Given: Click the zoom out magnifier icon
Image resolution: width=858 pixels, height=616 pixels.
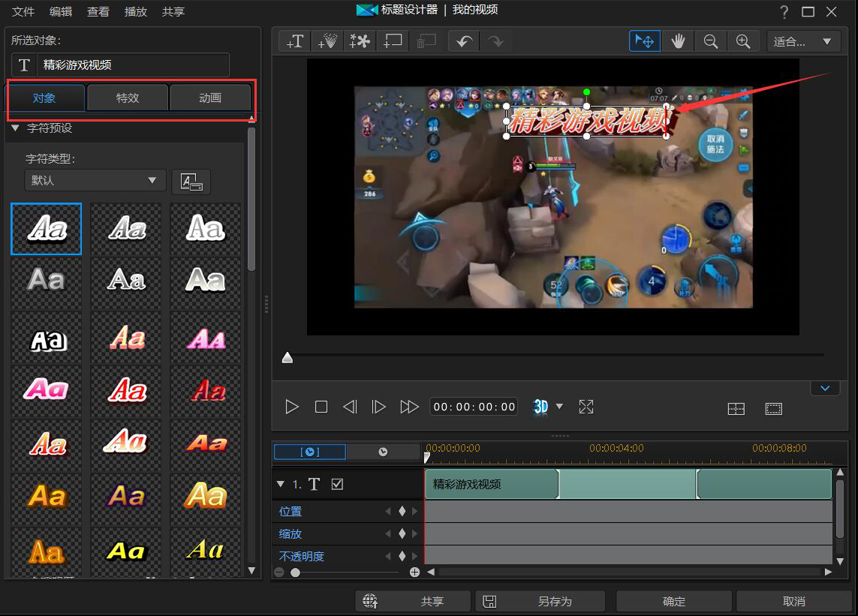Looking at the screenshot, I should click(x=710, y=41).
